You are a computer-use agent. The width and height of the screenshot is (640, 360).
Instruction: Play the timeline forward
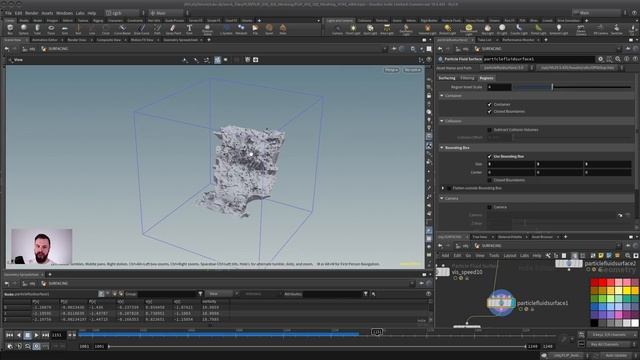click(x=36, y=335)
